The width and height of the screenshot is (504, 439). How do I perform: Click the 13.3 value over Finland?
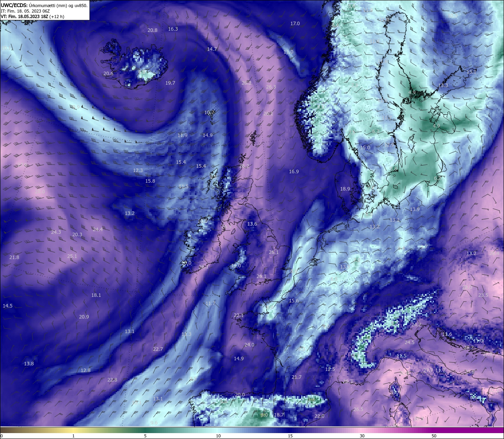pyautogui.click(x=443, y=85)
